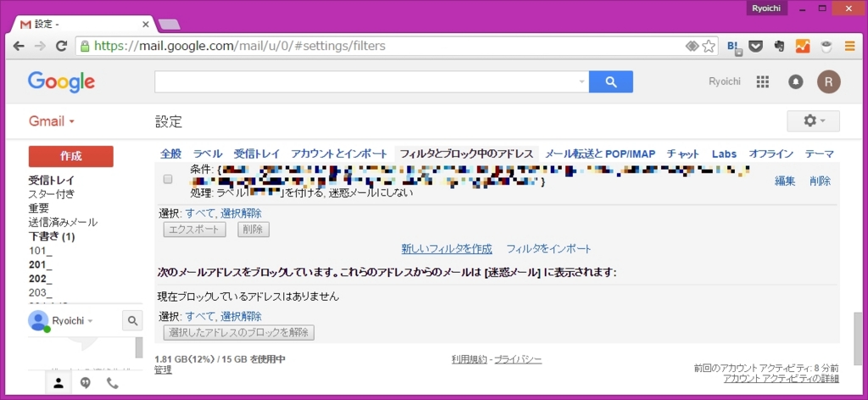Viewport: 868px width, 400px height.
Task: Click 削除 link on filter row
Action: pos(821,181)
